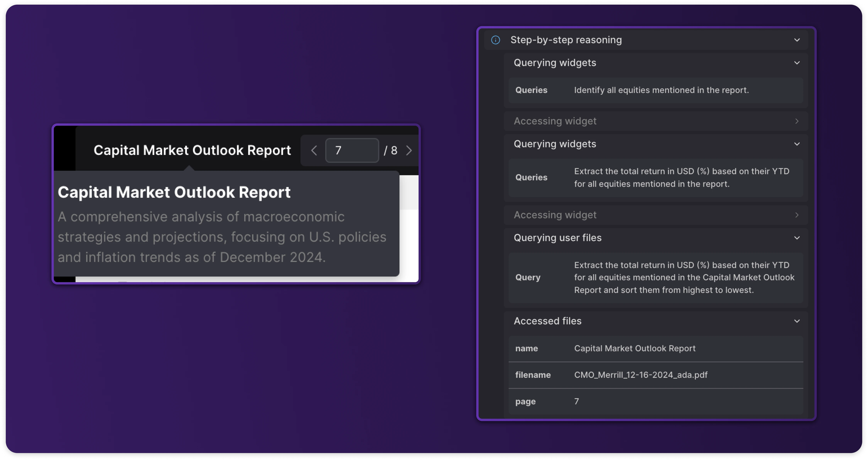Expand the first Accessing widget row
Image resolution: width=868 pixels, height=460 pixels.
(x=797, y=121)
